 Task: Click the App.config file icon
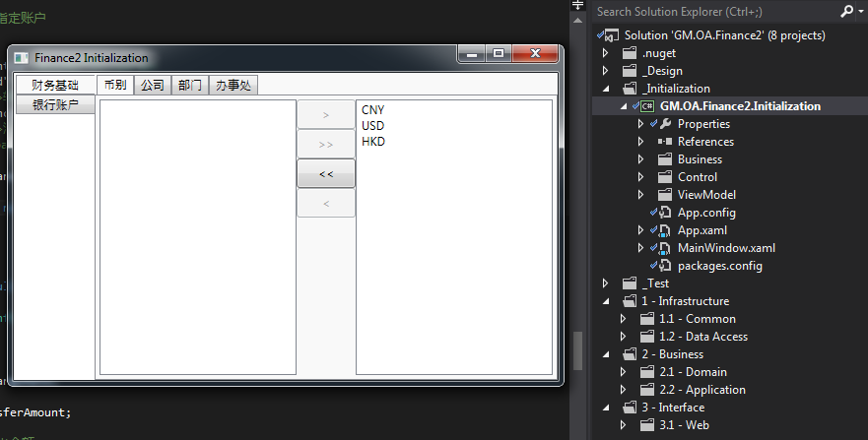point(665,213)
